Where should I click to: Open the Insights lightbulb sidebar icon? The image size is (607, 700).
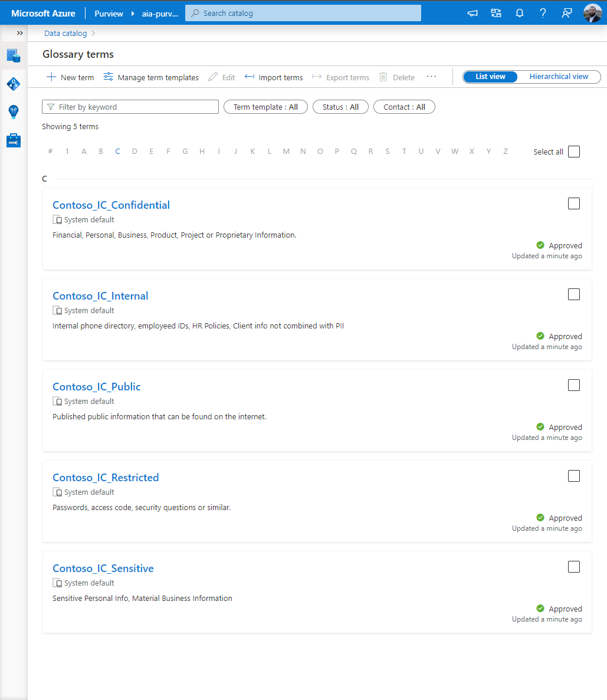[14, 111]
